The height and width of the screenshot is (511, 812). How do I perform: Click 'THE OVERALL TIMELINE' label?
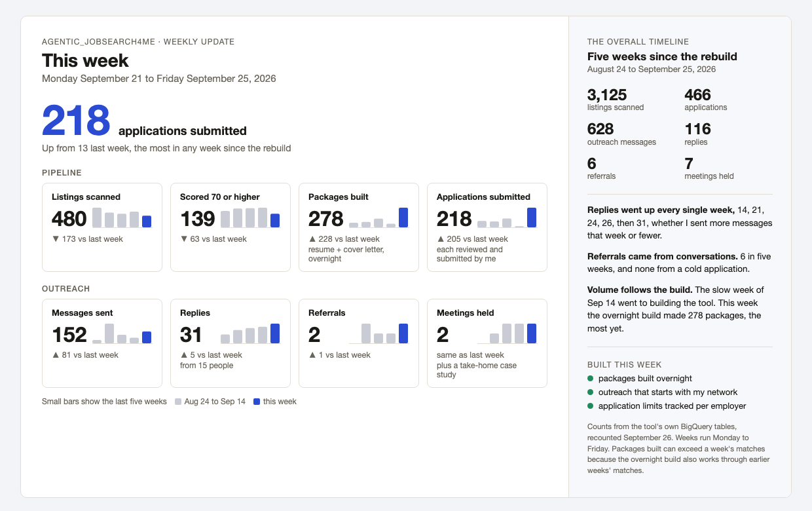638,42
